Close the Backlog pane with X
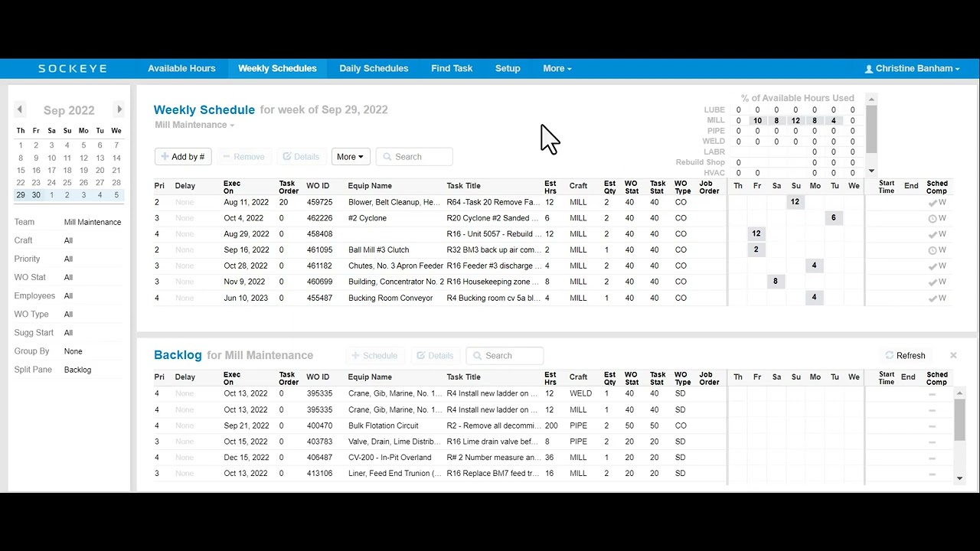The height and width of the screenshot is (551, 980). (953, 355)
